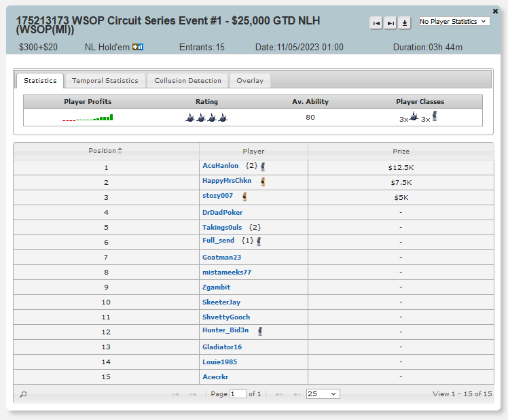Download the tournament data

[x=405, y=23]
